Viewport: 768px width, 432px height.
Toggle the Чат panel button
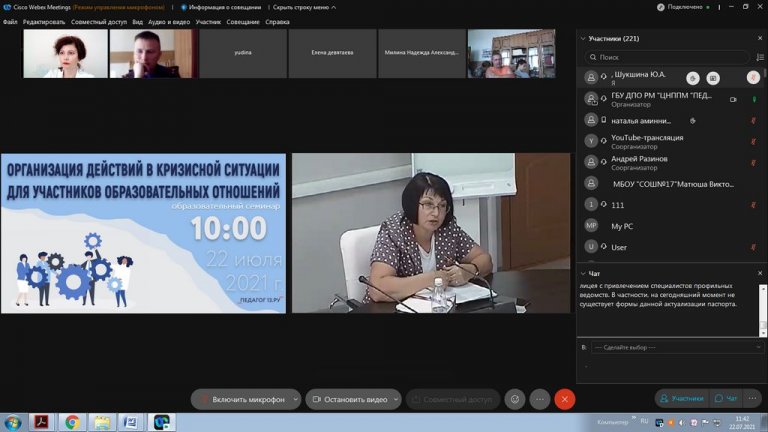[x=725, y=399]
